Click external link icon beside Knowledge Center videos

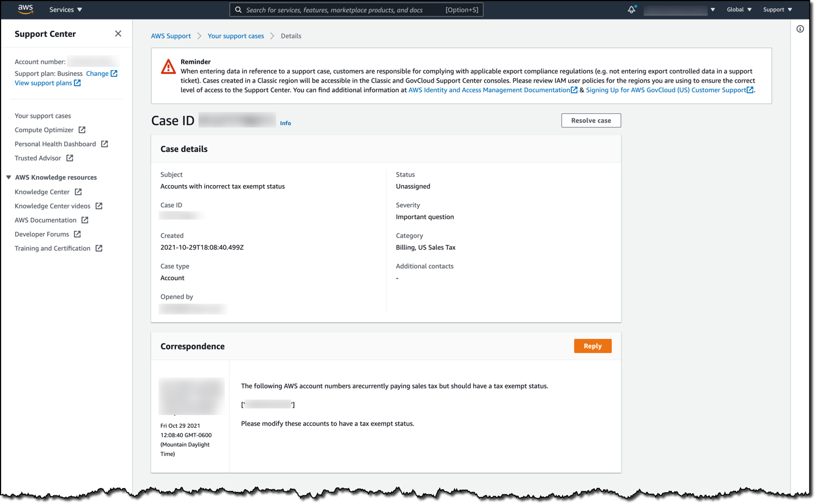99,206
